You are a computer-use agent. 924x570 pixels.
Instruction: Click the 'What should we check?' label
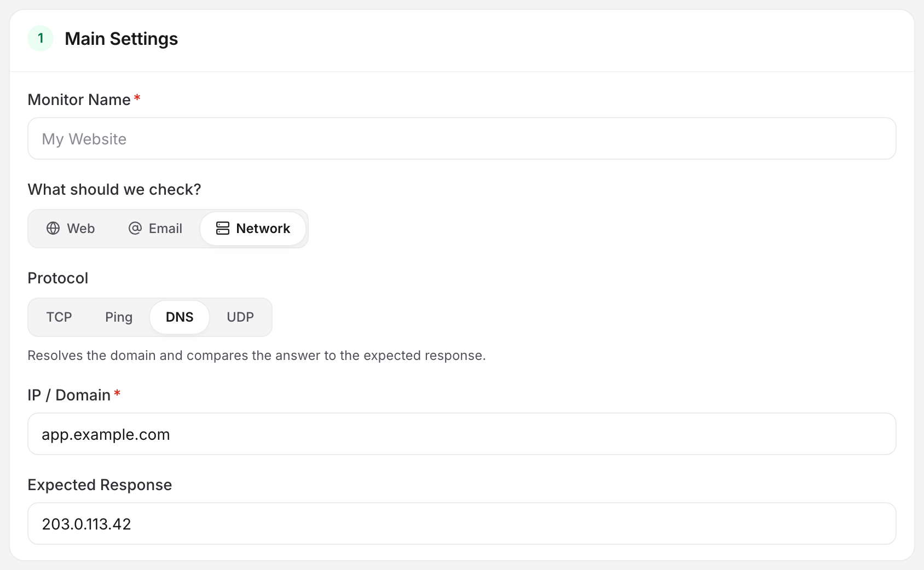coord(114,189)
